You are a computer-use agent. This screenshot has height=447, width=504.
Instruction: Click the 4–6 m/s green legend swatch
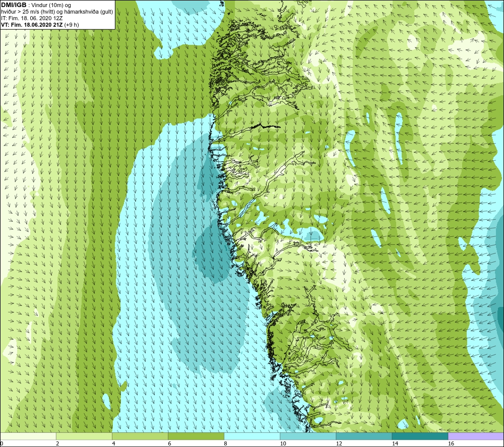(140, 436)
